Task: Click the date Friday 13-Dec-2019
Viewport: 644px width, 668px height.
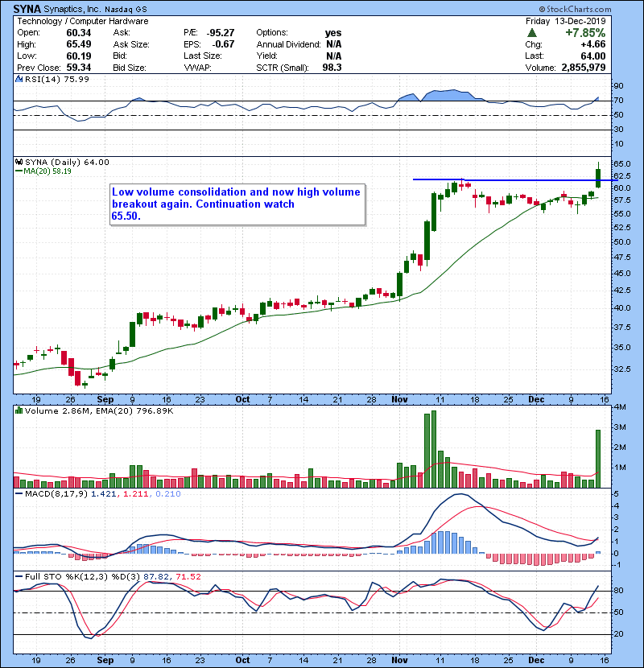Action: tap(566, 21)
